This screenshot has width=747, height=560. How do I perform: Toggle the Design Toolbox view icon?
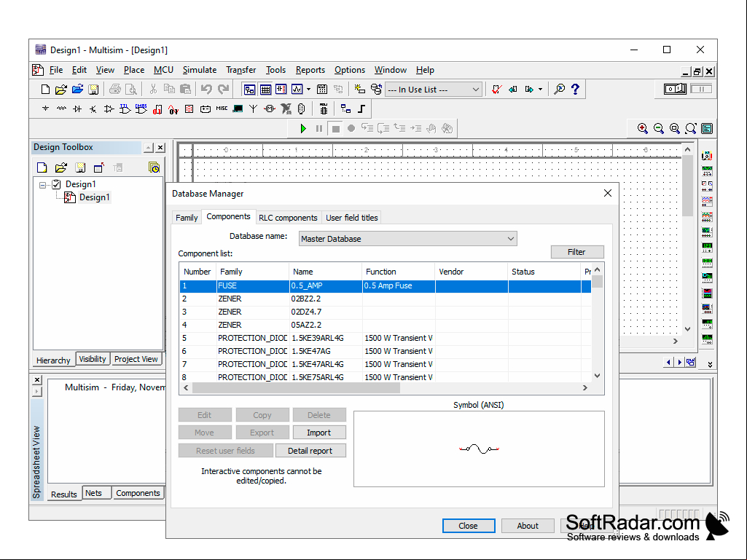(249, 89)
